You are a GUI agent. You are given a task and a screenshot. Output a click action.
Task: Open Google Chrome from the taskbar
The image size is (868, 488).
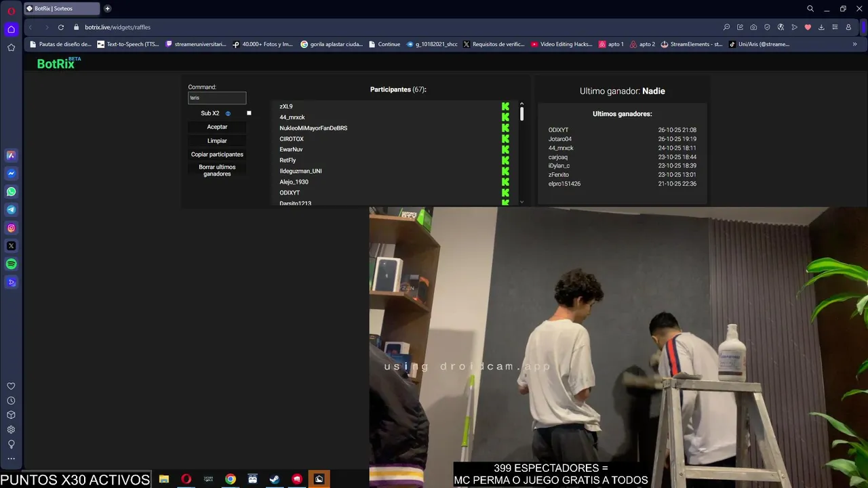(x=231, y=479)
